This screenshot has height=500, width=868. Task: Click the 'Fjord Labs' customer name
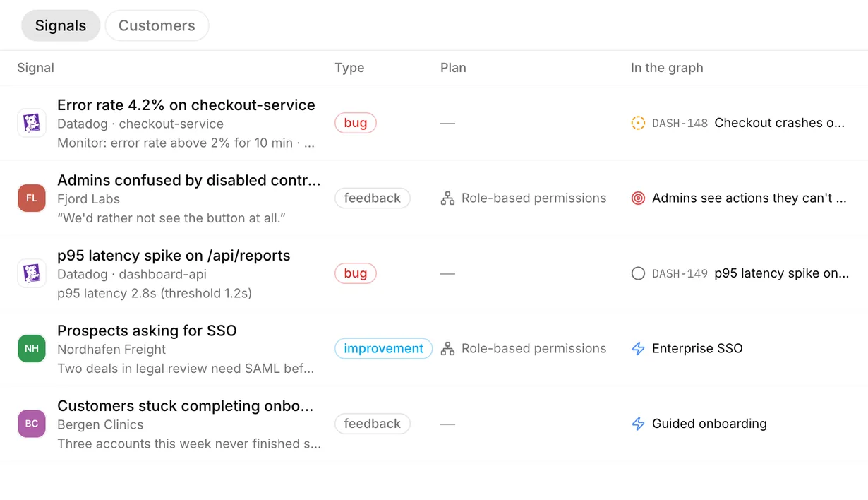[88, 199]
